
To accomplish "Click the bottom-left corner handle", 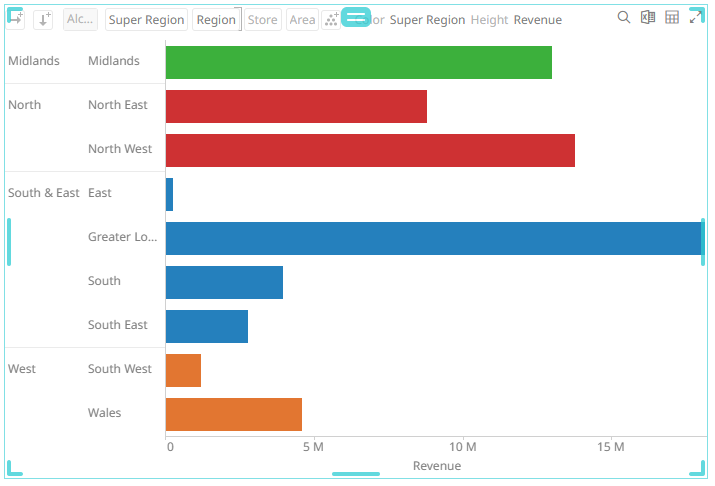I will [14, 469].
